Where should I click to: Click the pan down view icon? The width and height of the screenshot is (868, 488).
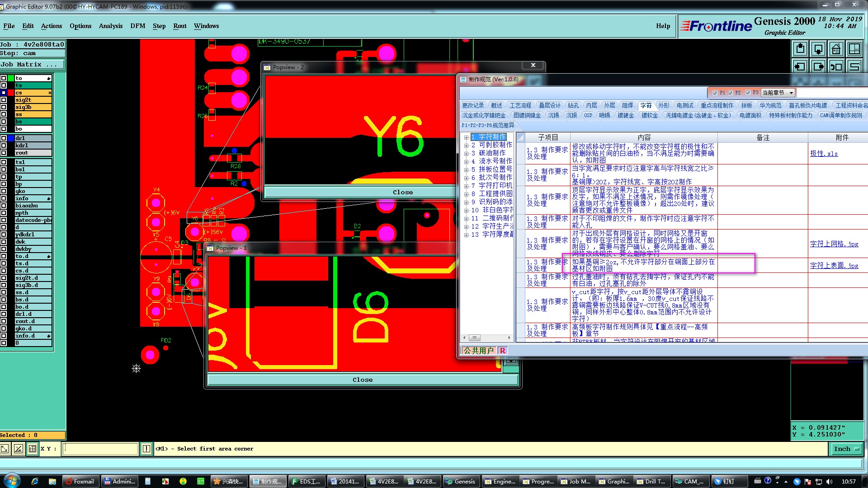(x=818, y=49)
